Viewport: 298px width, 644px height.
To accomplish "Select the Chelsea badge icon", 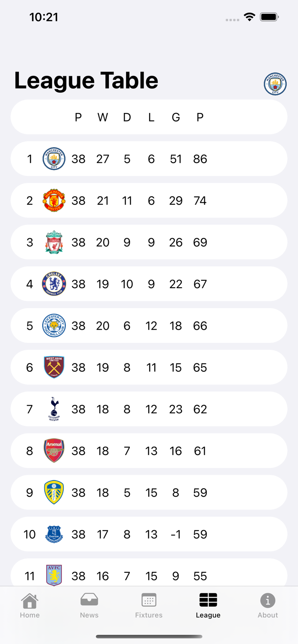I will click(54, 283).
